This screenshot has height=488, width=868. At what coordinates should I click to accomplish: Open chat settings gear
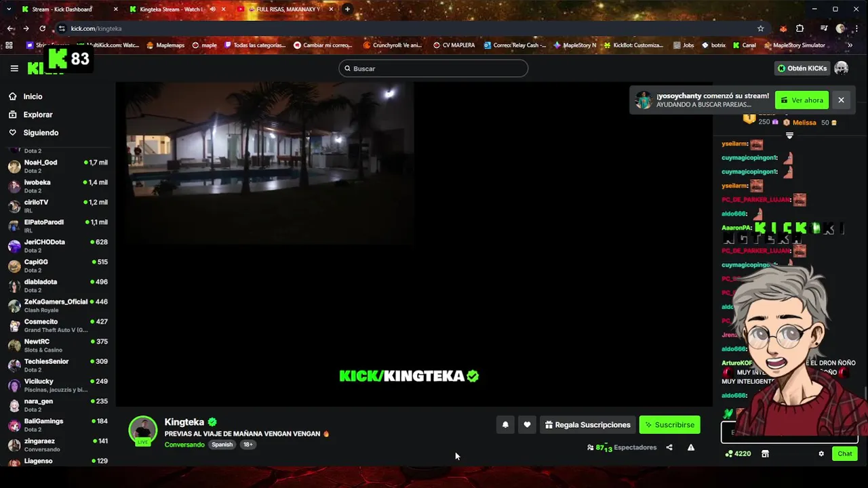coord(821,453)
